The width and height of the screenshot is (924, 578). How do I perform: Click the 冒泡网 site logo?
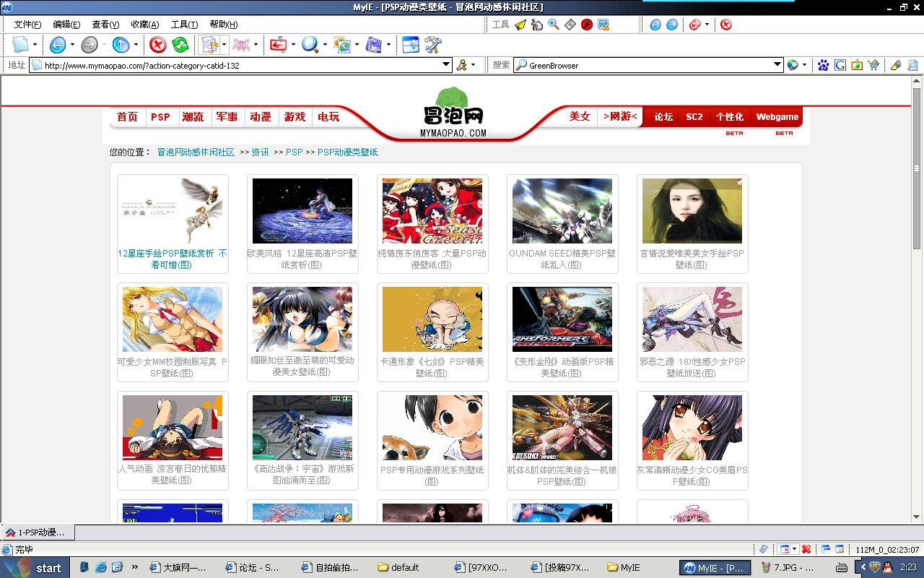[x=453, y=113]
